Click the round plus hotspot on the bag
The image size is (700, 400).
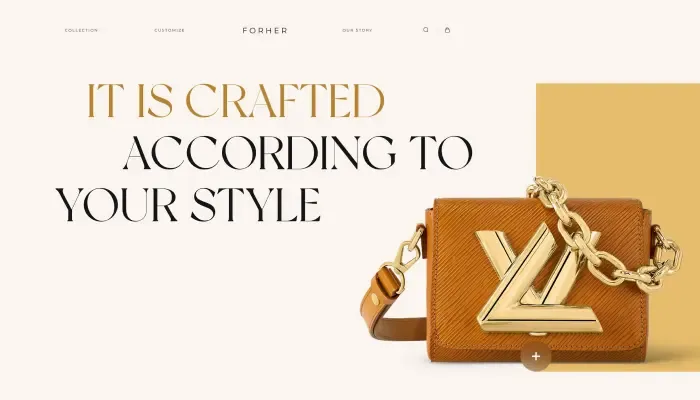(x=536, y=356)
